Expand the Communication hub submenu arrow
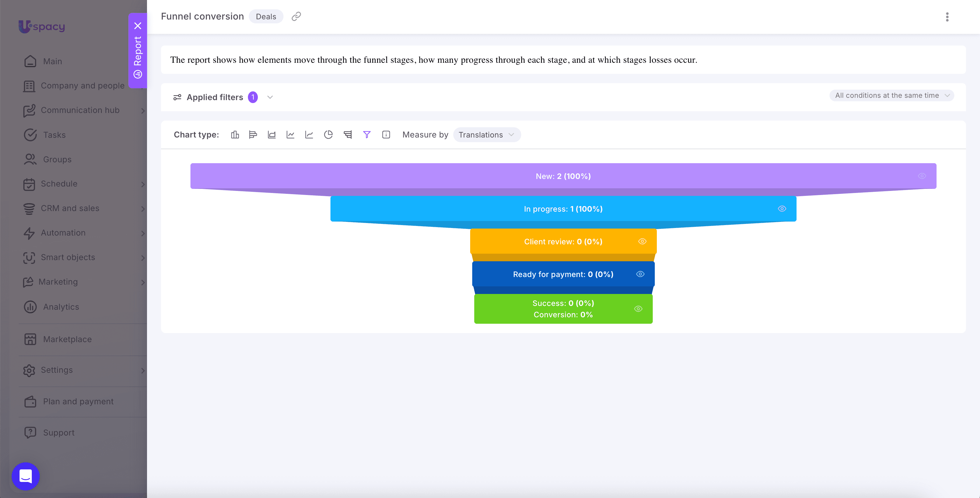 143,110
